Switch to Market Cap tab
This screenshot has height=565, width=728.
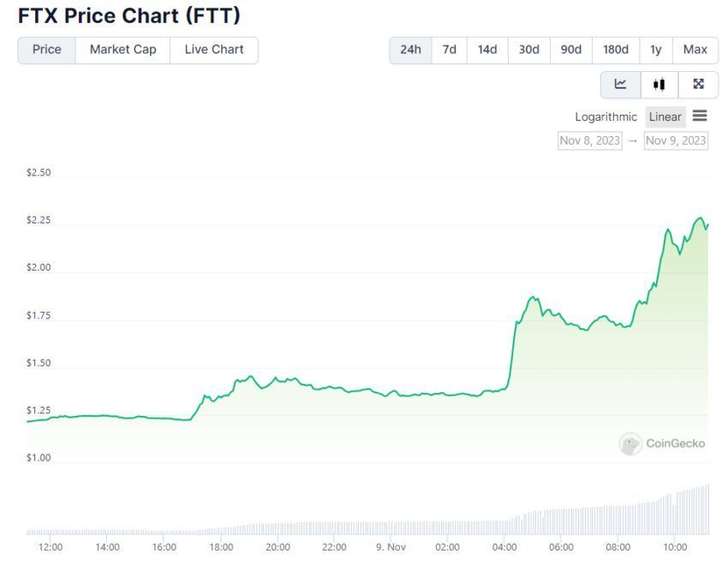tap(123, 50)
